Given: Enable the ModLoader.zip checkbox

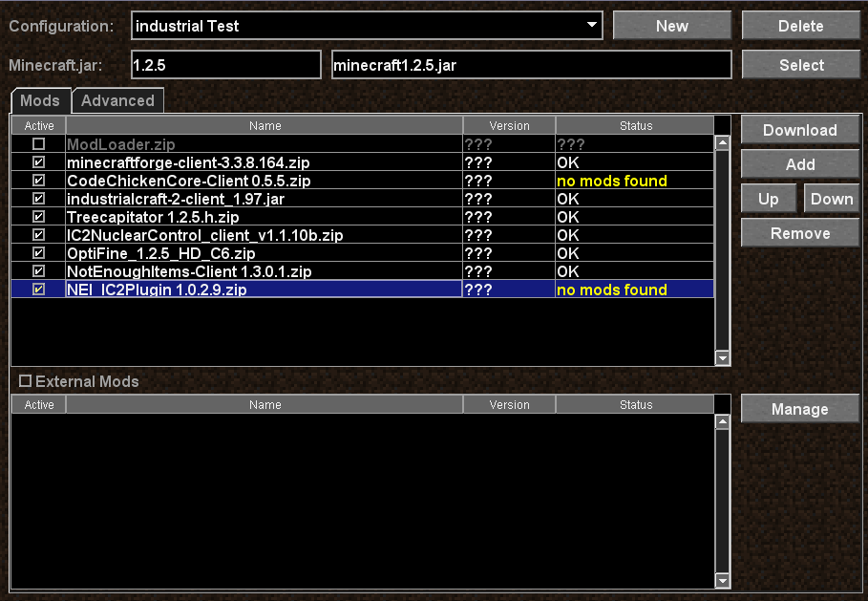Looking at the screenshot, I should tap(38, 144).
